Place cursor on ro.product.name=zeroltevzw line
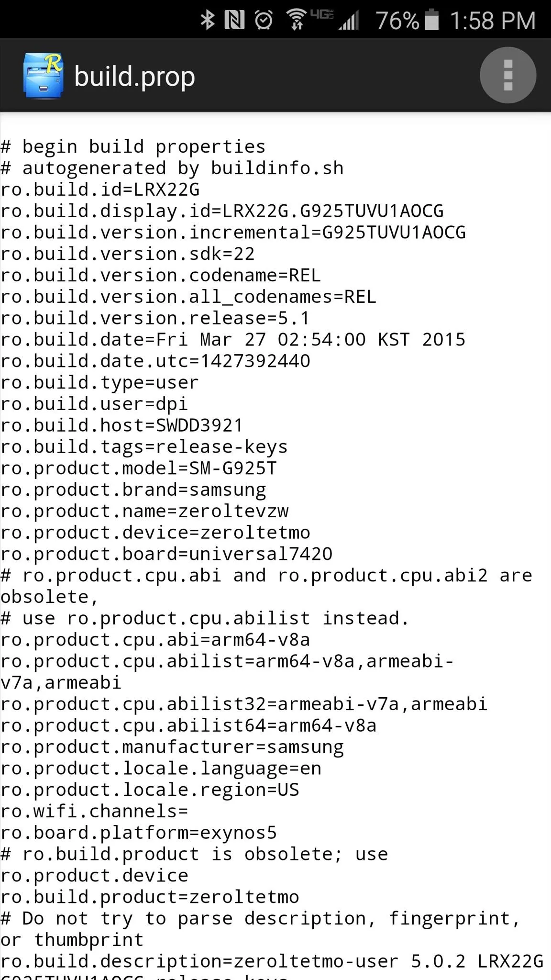 [x=144, y=511]
